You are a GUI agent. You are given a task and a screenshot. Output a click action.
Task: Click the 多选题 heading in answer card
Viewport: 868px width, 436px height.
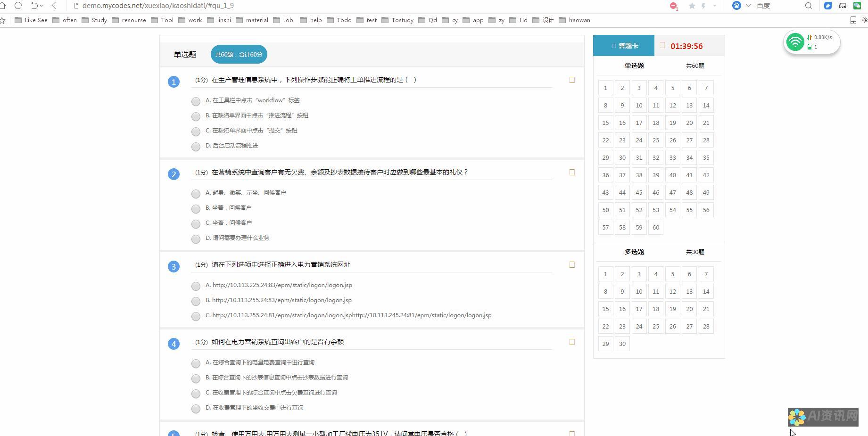[634, 252]
